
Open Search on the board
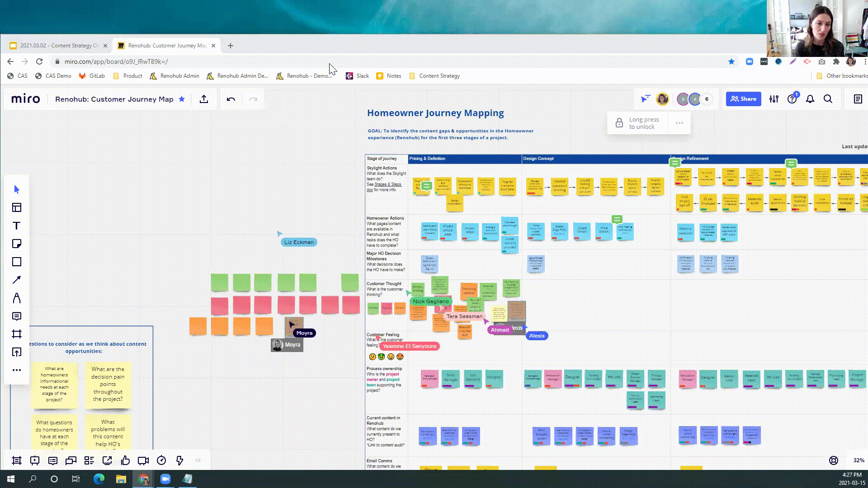(828, 99)
